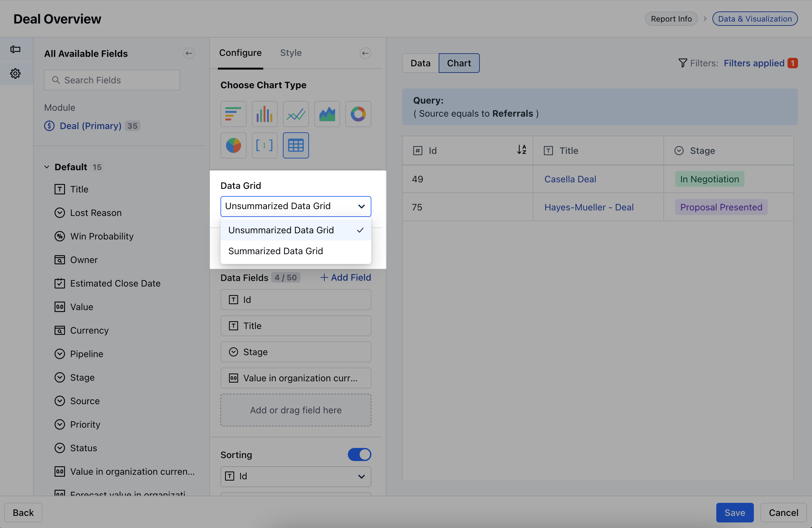The width and height of the screenshot is (812, 528).
Task: Click the Stage column header icon
Action: tap(679, 151)
